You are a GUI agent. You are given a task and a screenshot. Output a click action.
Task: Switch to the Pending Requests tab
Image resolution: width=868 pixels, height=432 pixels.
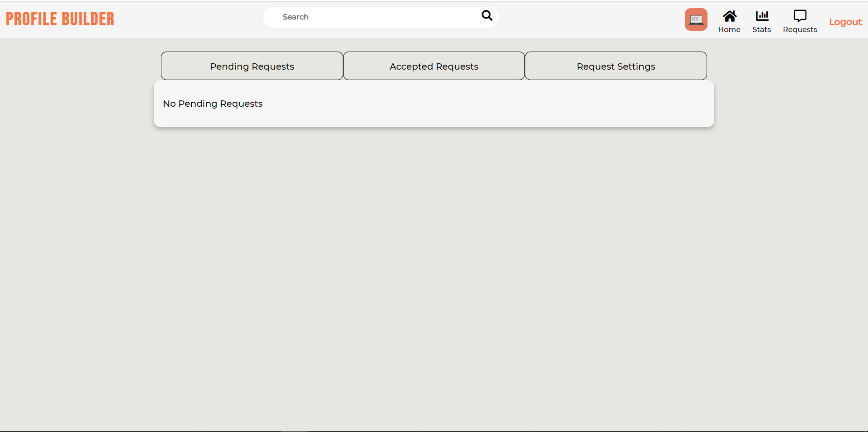tap(252, 66)
